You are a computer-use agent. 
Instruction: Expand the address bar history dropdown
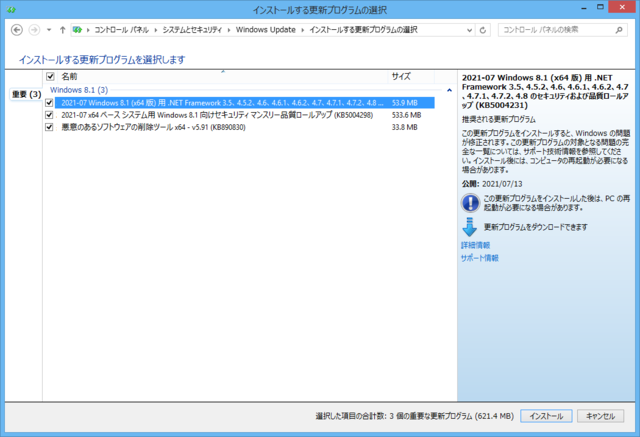coord(469,30)
